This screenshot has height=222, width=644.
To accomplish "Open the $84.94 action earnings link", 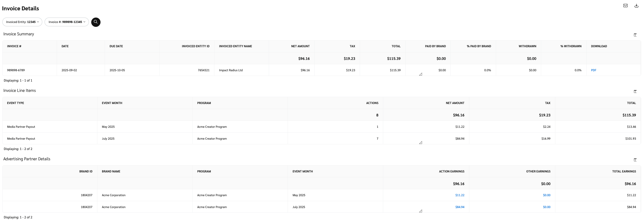I will [x=459, y=207].
